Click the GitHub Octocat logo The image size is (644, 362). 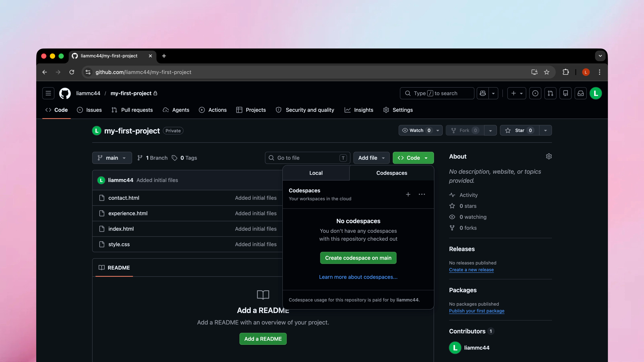point(65,93)
